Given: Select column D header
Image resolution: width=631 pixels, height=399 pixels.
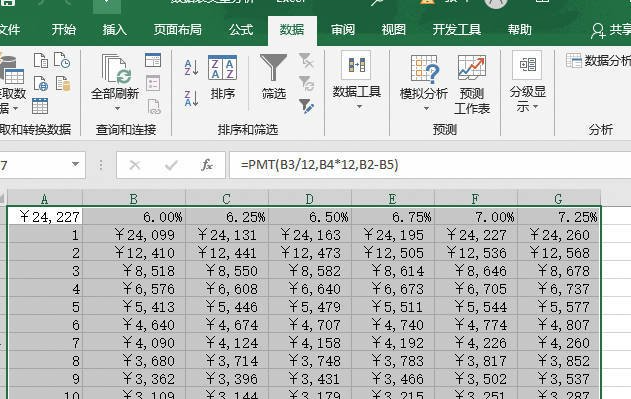Looking at the screenshot, I should point(309,198).
